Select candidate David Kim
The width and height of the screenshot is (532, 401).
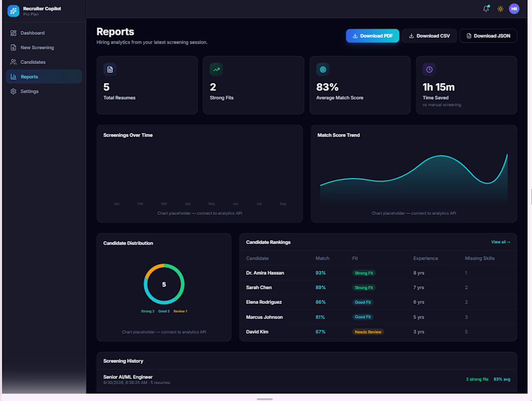257,332
